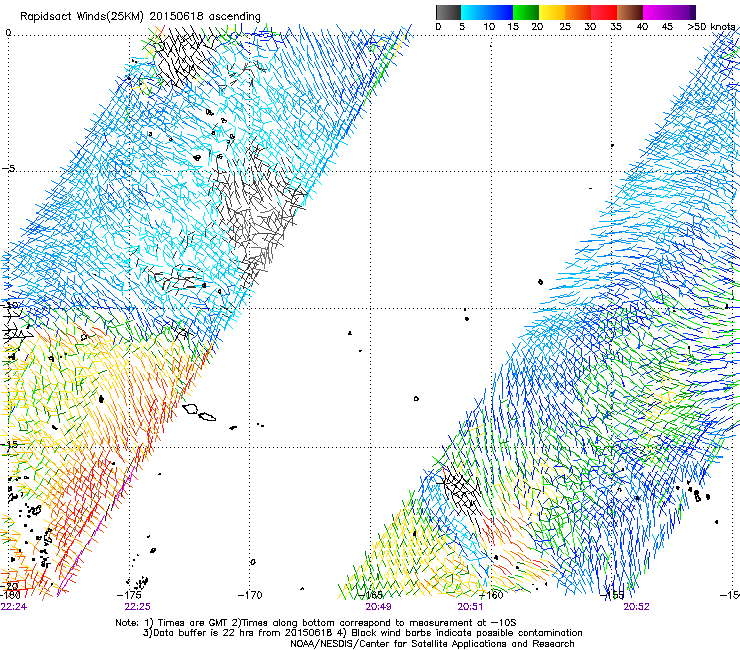Select the green 15-20 knots legend swatch
The image size is (740, 650).
pos(526,13)
